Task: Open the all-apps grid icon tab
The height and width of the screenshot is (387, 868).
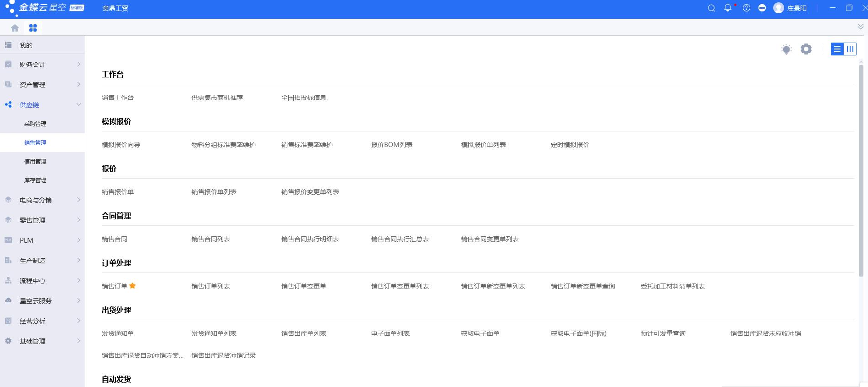Action: pyautogui.click(x=33, y=28)
